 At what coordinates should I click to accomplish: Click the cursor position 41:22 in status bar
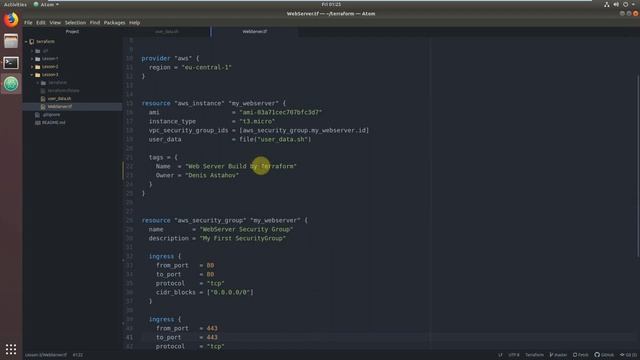(78, 355)
